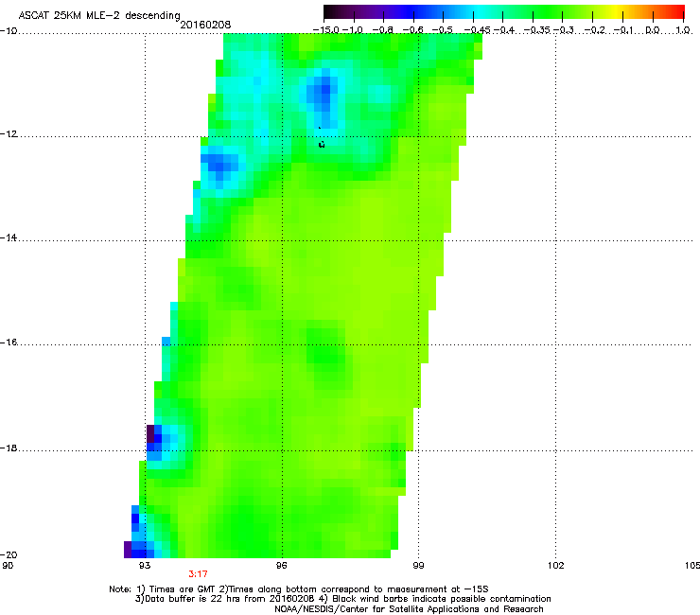The height and width of the screenshot is (615, 700).
Task: Click the -1.0 color bar label
Action: pos(353,30)
